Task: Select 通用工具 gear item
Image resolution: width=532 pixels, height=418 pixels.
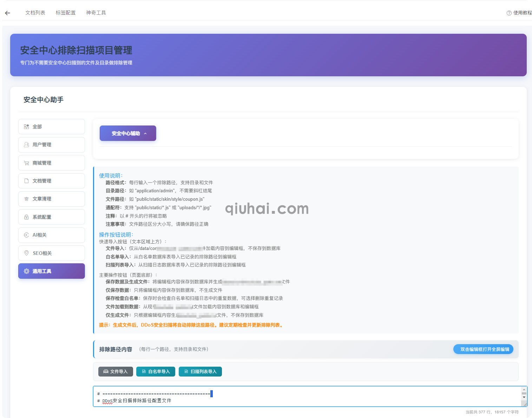Action: click(52, 271)
